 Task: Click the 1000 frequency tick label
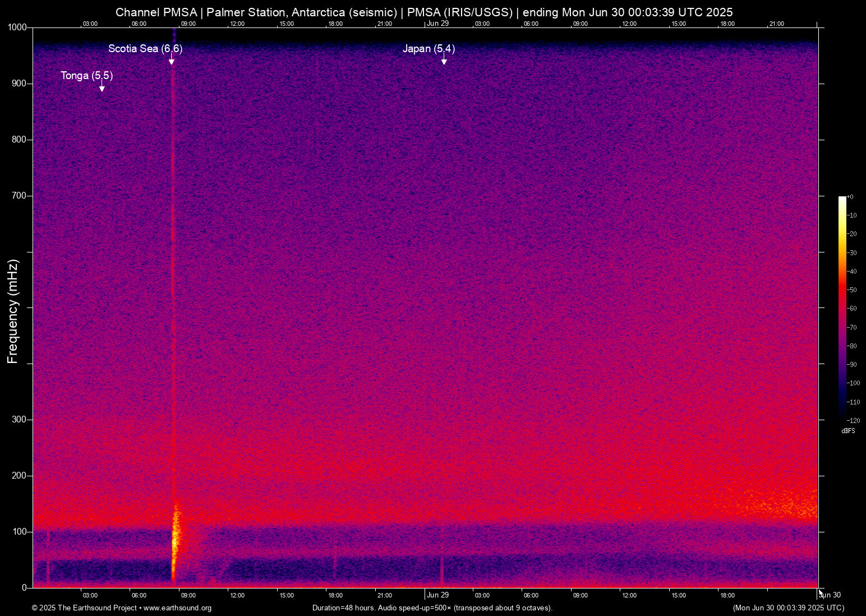18,27
